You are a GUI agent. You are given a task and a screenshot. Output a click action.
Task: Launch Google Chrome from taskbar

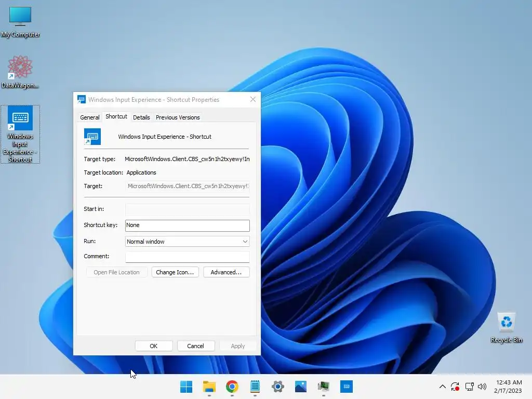coord(232,387)
